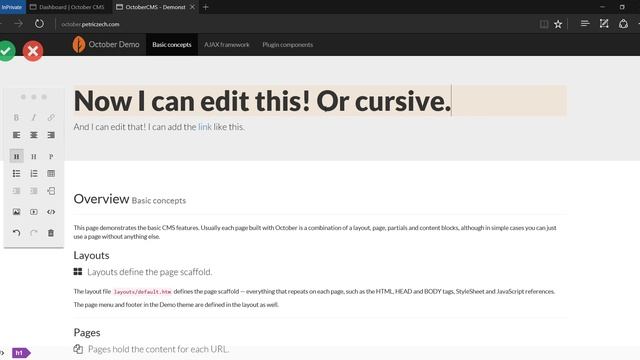The height and width of the screenshot is (360, 640).
Task: Click the Layouts section heading
Action: point(91,256)
